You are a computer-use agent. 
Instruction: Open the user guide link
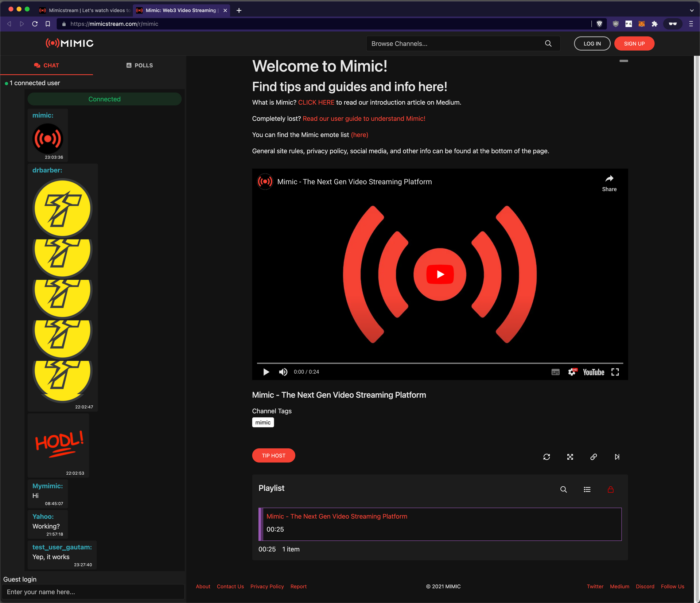coord(363,118)
